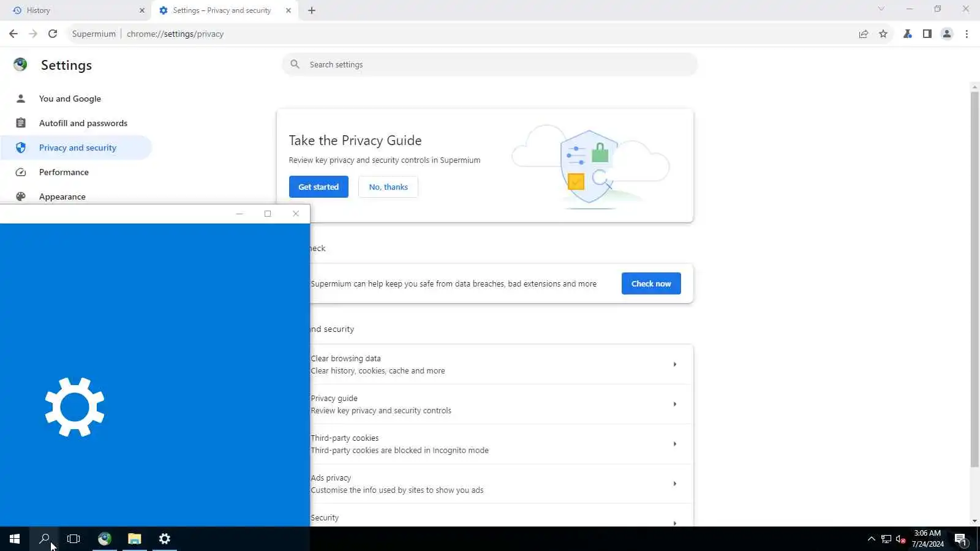Open a new tab with plus button

point(312,10)
